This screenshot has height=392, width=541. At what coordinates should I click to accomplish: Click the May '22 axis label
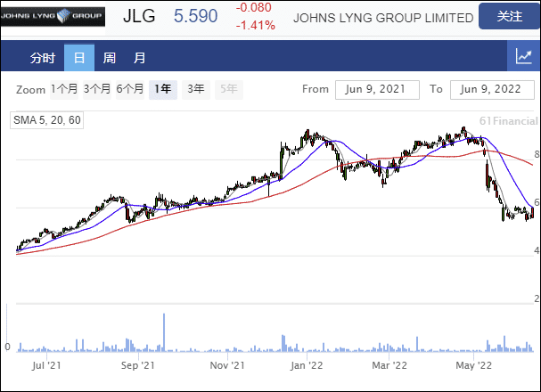pos(474,365)
